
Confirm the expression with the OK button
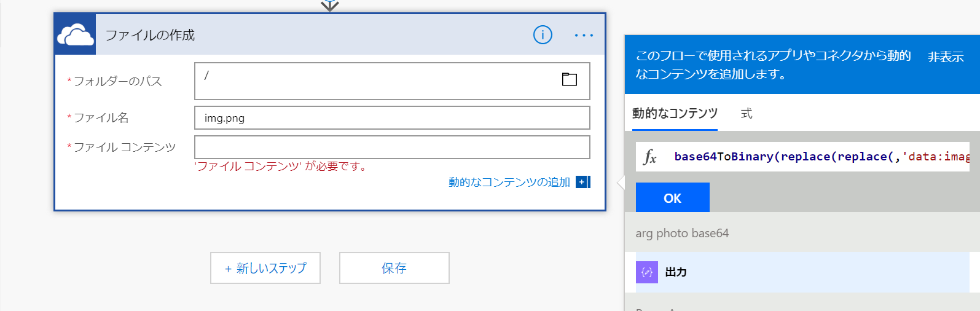tap(673, 197)
